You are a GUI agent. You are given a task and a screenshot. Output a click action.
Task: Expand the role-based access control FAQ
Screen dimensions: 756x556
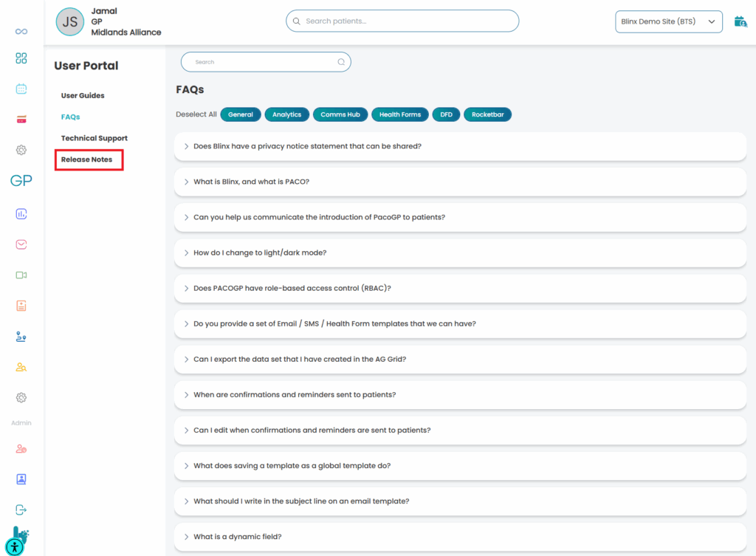tap(461, 289)
